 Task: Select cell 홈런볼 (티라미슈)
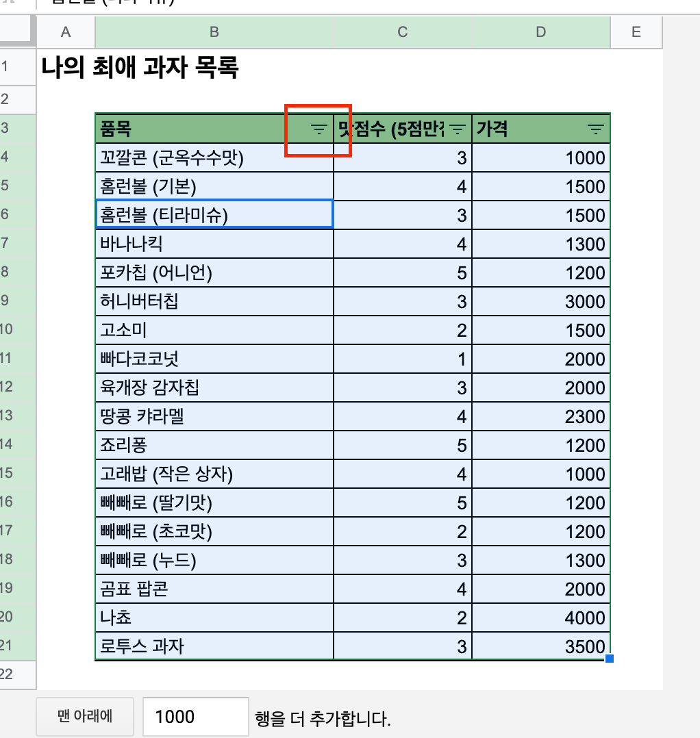coord(214,215)
